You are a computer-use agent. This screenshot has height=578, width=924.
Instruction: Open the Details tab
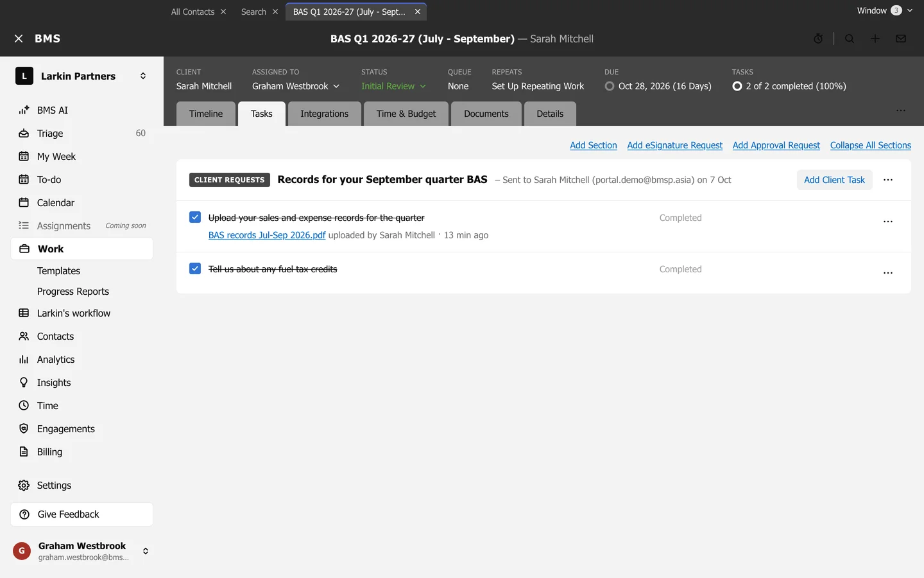[x=550, y=114]
